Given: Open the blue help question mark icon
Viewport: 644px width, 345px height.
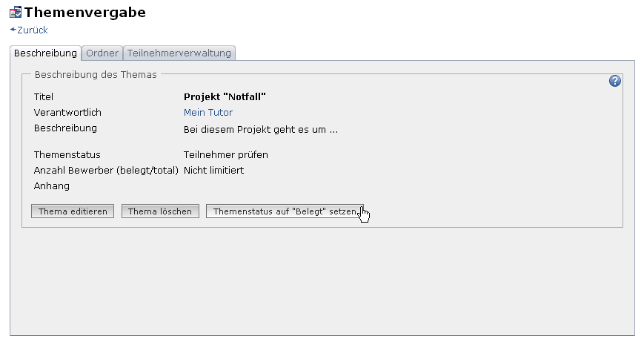Looking at the screenshot, I should [x=614, y=81].
